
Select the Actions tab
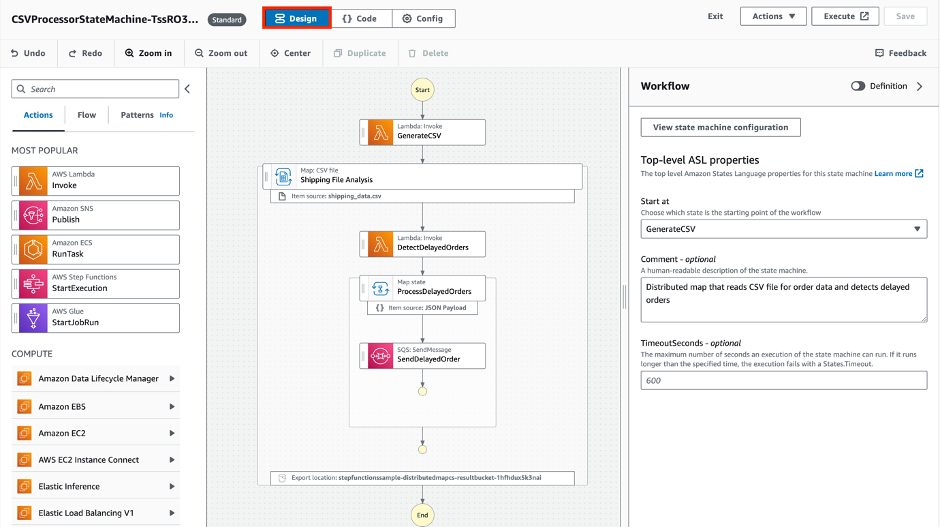[38, 115]
